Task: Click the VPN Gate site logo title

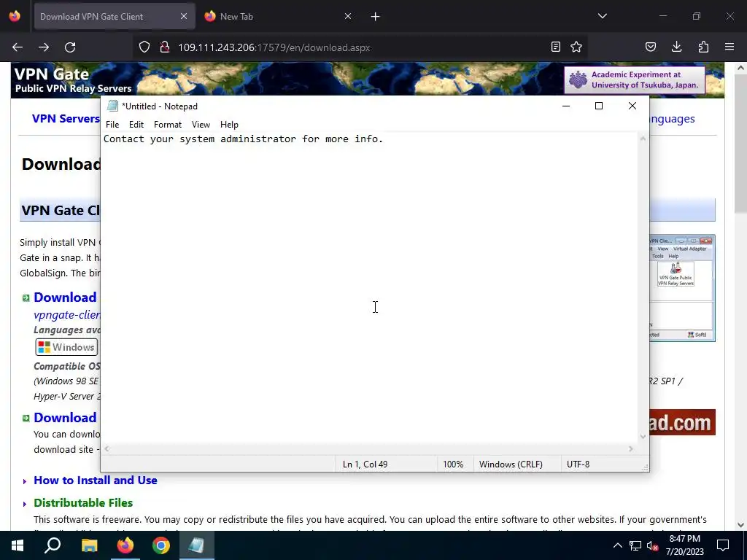Action: tap(52, 74)
